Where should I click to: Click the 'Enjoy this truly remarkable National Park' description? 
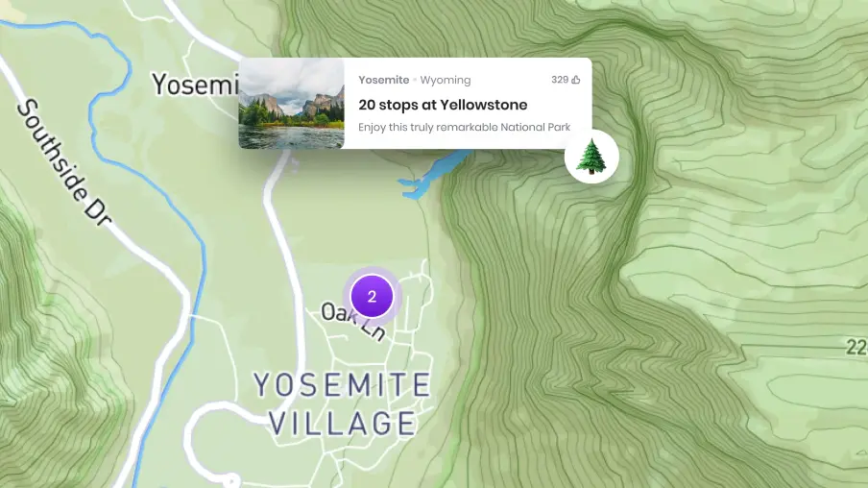click(x=464, y=128)
